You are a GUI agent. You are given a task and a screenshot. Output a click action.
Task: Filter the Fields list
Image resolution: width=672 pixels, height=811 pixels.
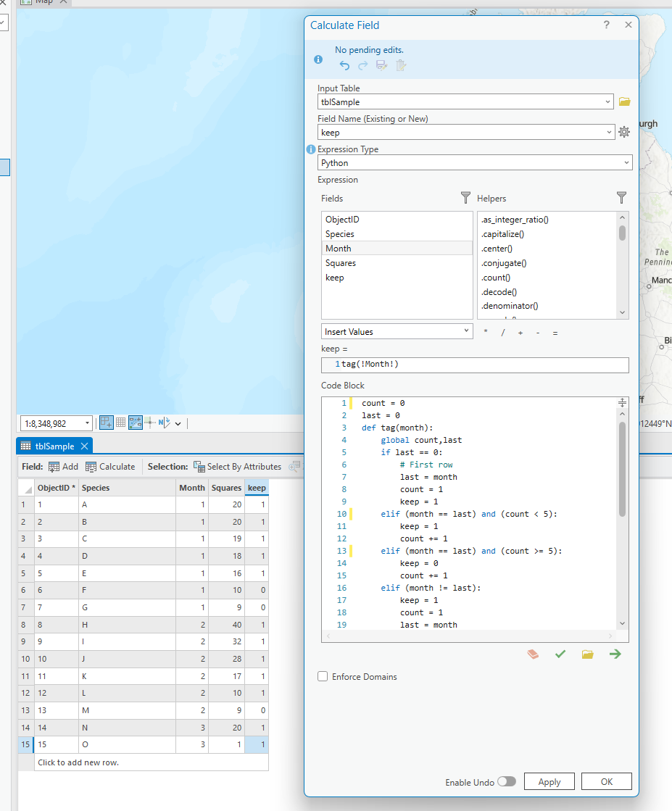pyautogui.click(x=465, y=198)
